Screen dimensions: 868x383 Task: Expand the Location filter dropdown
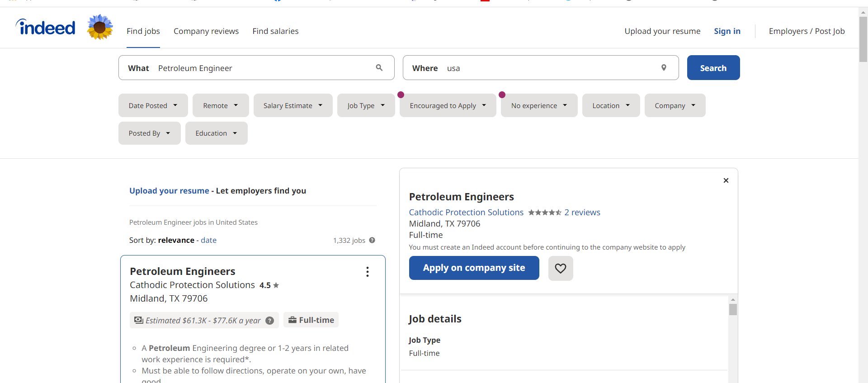coord(611,105)
